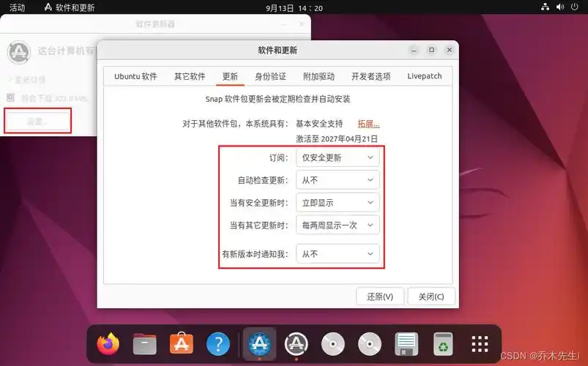Switch to the 其它软件 tab
Screen dimensions: 588x366
click(x=190, y=77)
